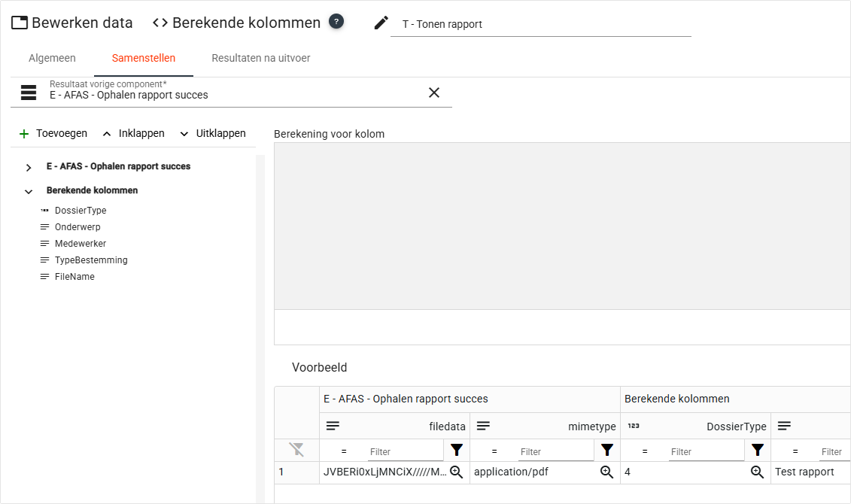Screen dimensions: 851x504
Task: Click the pencil edit name icon
Action: 381,23
